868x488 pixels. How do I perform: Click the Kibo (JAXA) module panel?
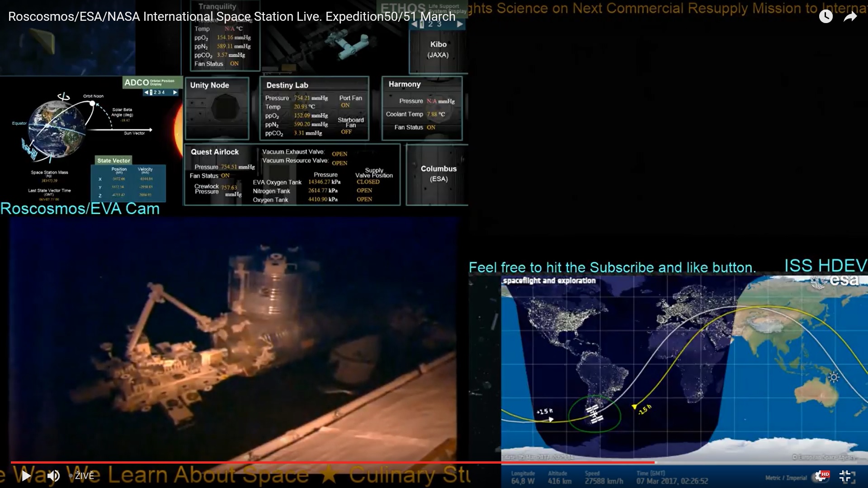click(x=438, y=49)
